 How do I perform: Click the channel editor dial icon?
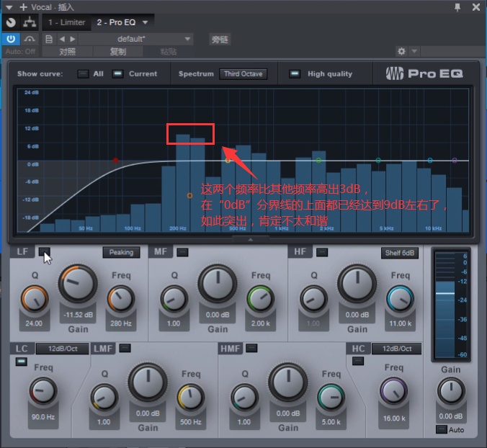[11, 22]
